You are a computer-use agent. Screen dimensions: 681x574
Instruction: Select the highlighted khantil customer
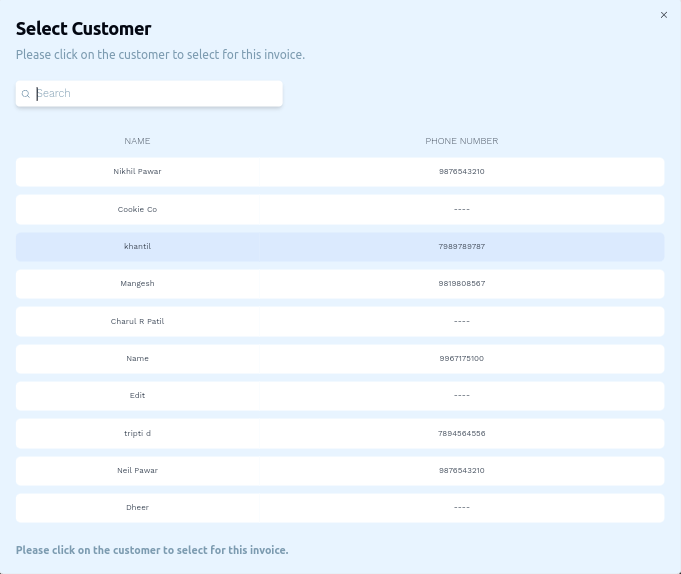(137, 247)
